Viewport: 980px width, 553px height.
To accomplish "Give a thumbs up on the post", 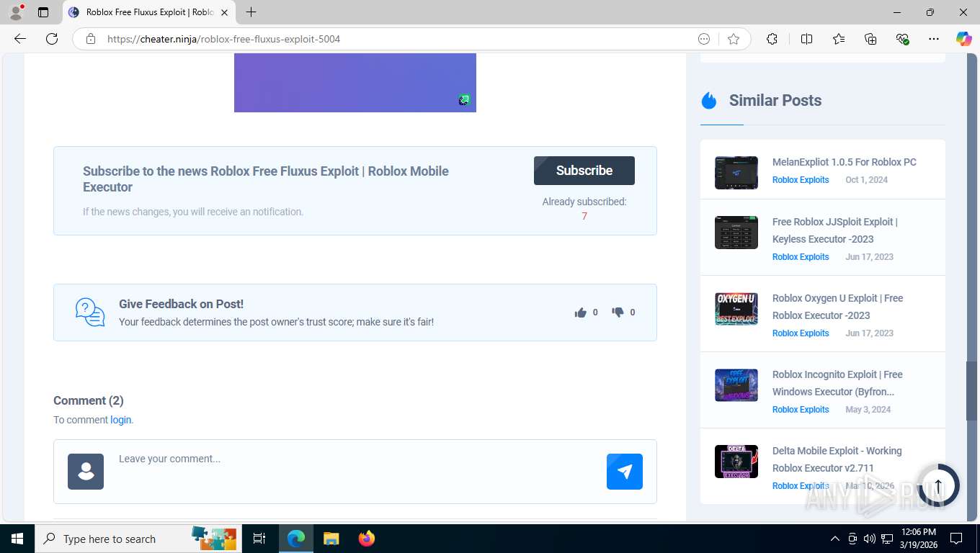I will [x=581, y=313].
